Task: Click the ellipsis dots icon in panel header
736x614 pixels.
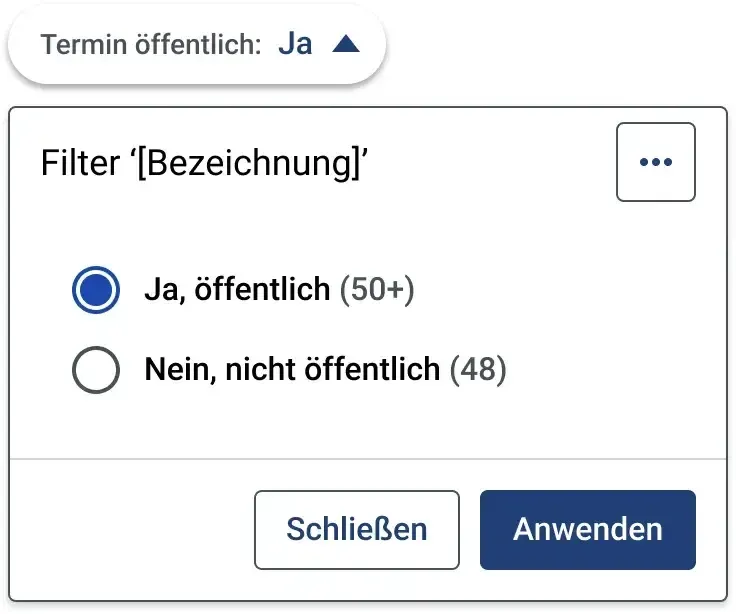Action: [x=656, y=162]
